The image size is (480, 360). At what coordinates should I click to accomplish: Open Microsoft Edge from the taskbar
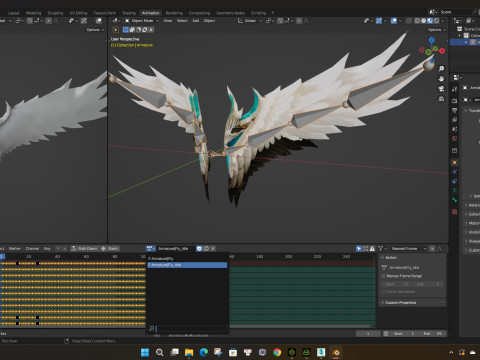tap(204, 352)
